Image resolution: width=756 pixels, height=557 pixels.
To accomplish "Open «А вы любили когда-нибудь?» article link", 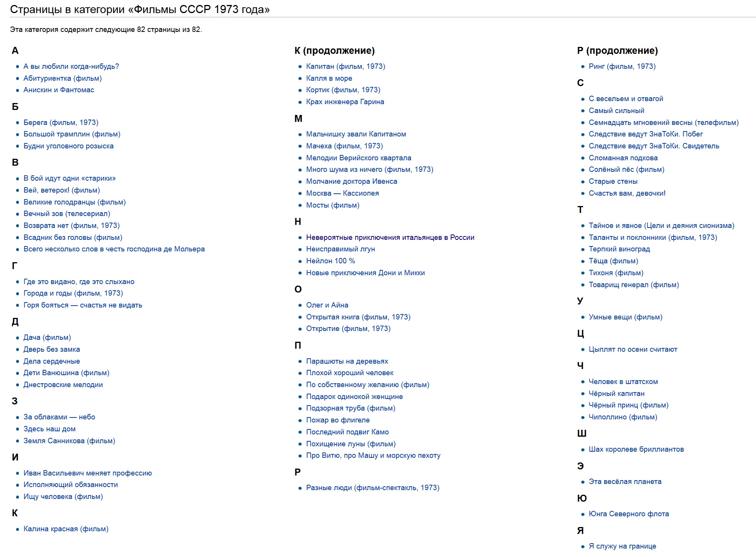I will pyautogui.click(x=71, y=67).
